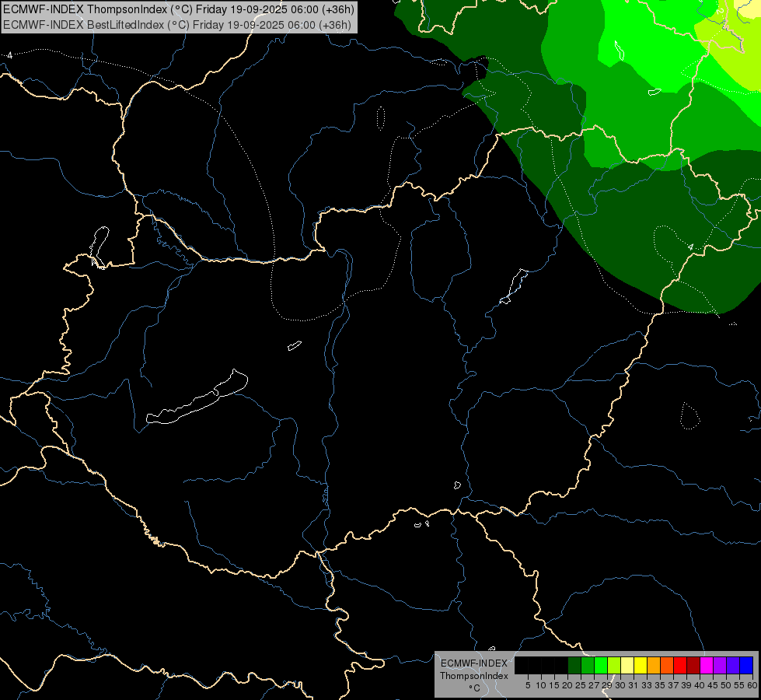Click the large white-outlined lake on the map
The image size is (761, 700).
point(197,398)
